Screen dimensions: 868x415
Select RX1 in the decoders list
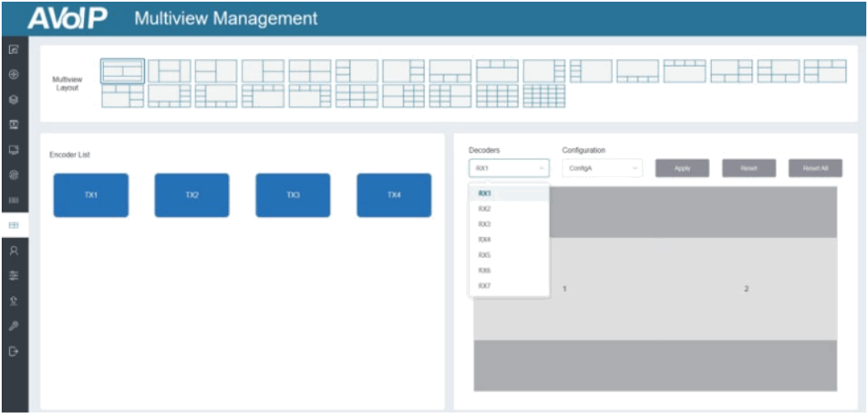tap(508, 193)
